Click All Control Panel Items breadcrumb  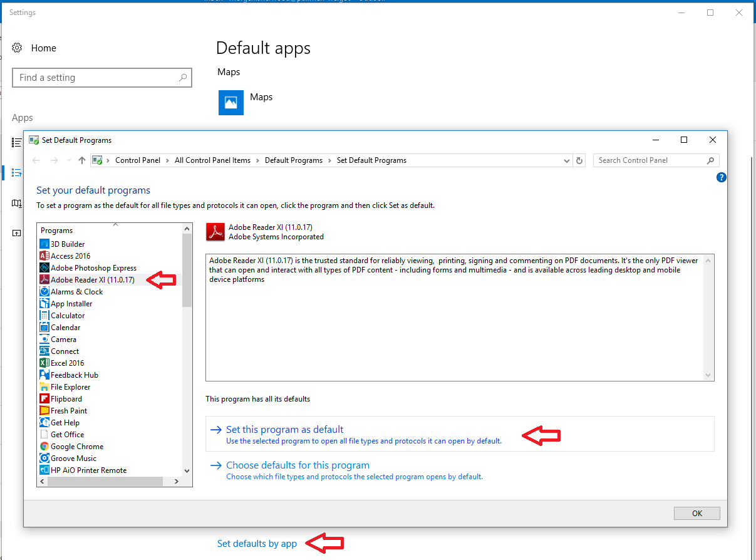212,160
